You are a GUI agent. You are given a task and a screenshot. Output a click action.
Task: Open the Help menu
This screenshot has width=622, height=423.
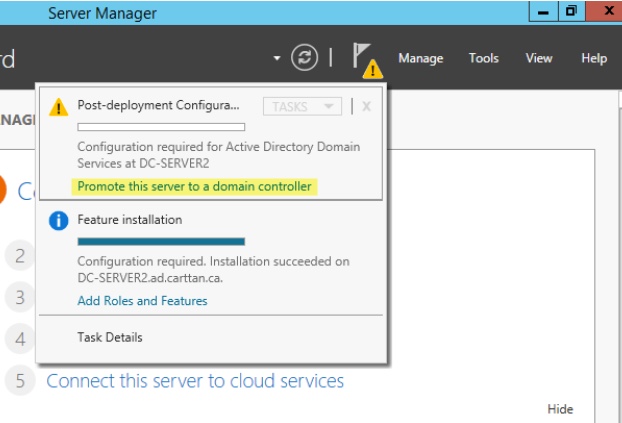pos(594,58)
